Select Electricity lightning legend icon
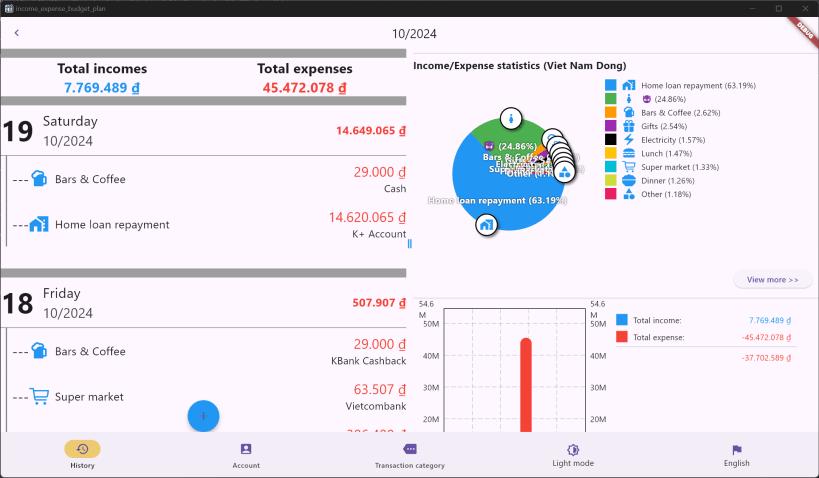The height and width of the screenshot is (478, 819). [629, 139]
